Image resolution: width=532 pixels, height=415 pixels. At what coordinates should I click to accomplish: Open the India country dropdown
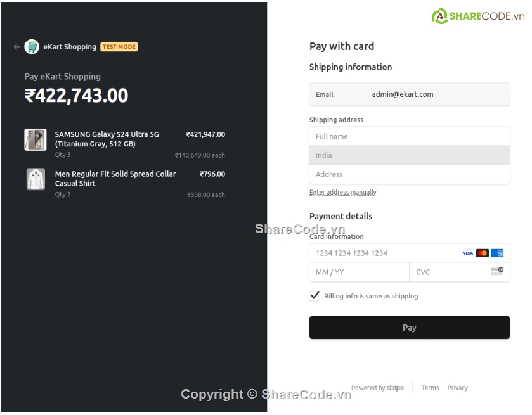409,155
